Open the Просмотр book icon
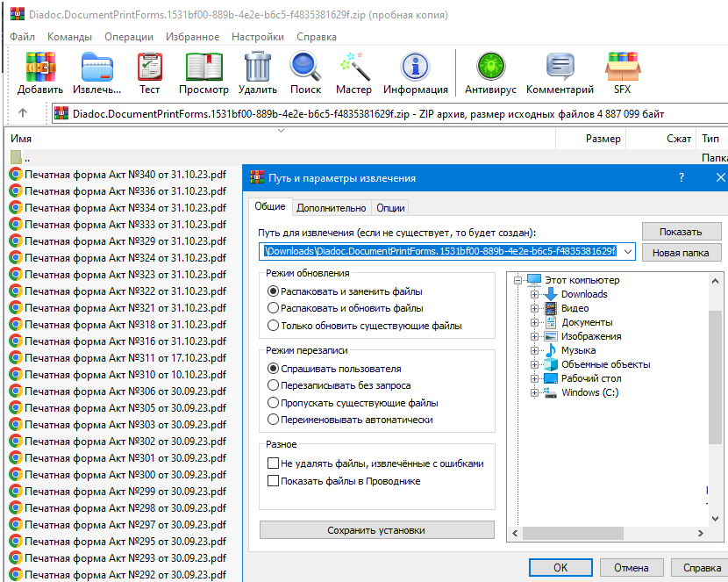The width and height of the screenshot is (728, 582). point(203,68)
